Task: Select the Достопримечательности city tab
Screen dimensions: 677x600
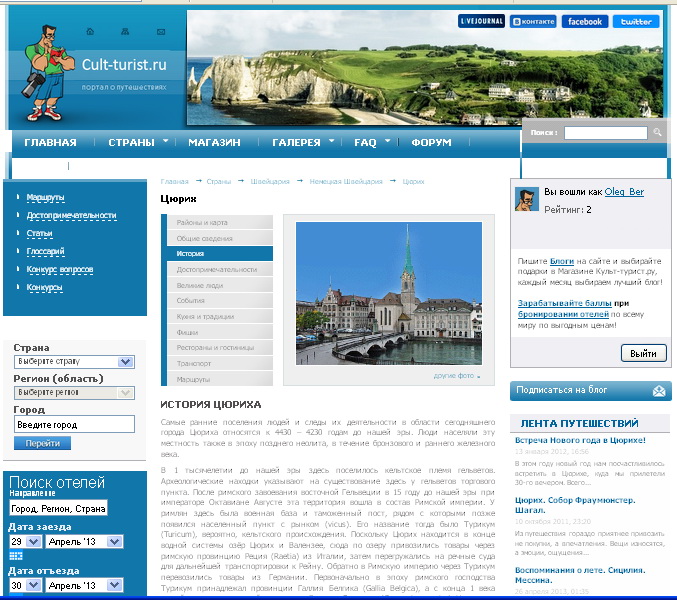Action: tap(220, 269)
